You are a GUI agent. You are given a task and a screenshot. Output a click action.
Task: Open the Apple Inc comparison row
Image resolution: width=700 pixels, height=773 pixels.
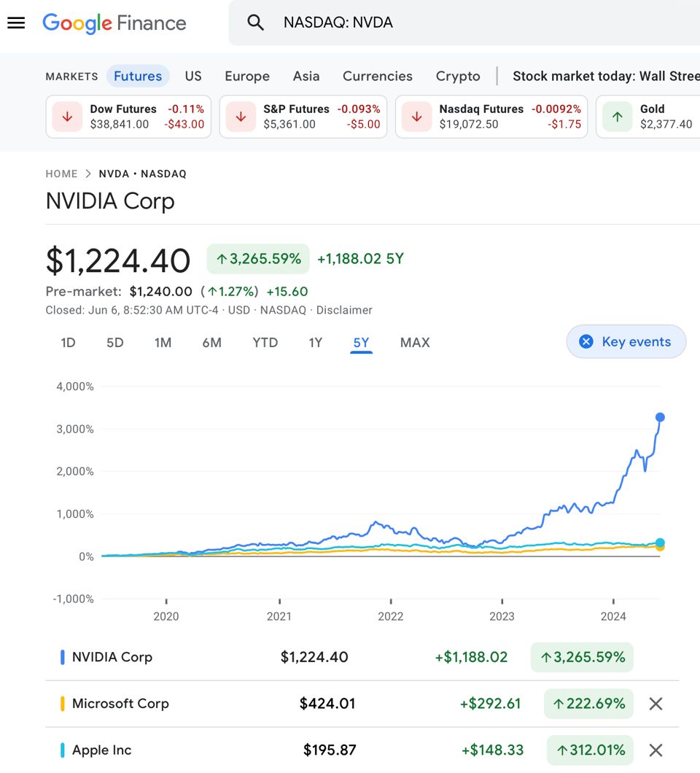(x=362, y=750)
